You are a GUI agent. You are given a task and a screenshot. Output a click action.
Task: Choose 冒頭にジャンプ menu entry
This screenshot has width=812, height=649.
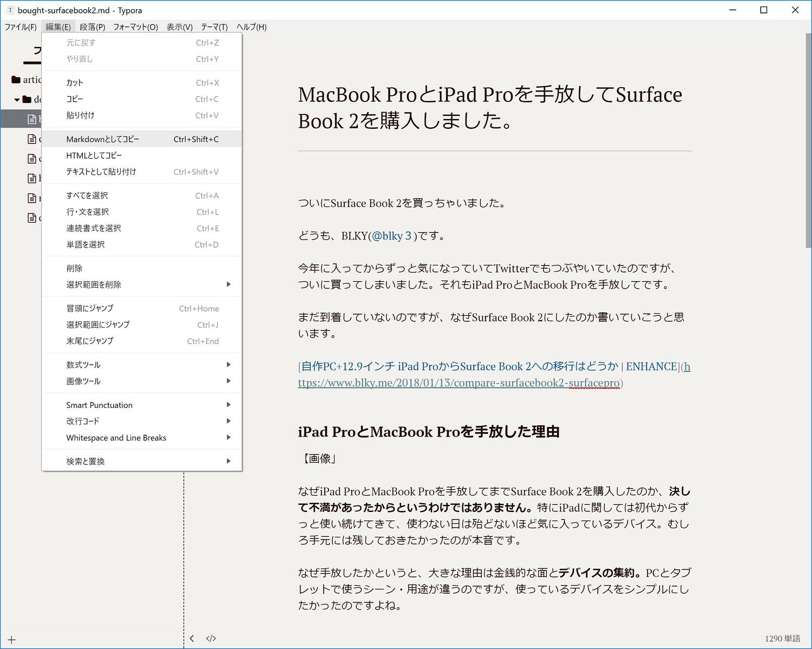pyautogui.click(x=142, y=308)
